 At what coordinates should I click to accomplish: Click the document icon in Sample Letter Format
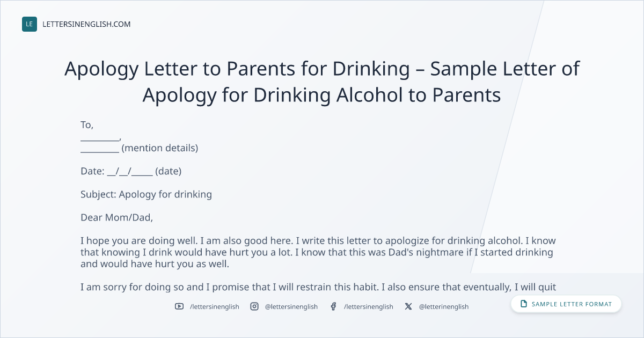(524, 304)
